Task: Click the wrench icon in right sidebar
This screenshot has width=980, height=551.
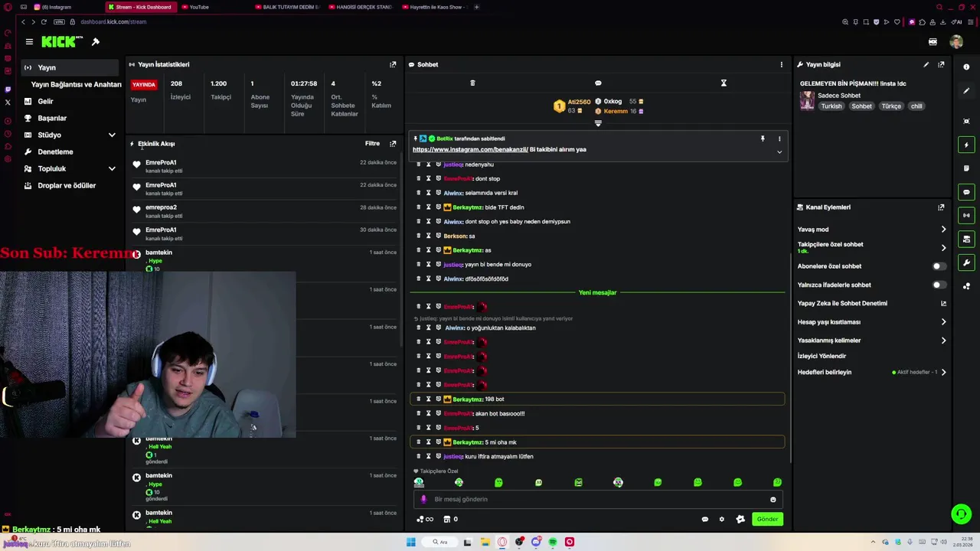Action: pyautogui.click(x=966, y=262)
